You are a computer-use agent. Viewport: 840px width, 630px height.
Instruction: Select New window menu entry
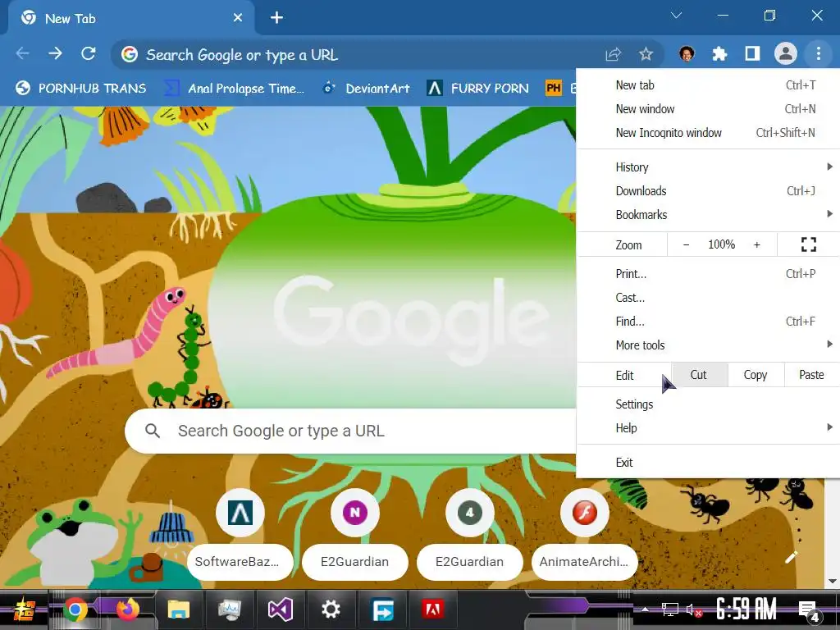(708, 109)
